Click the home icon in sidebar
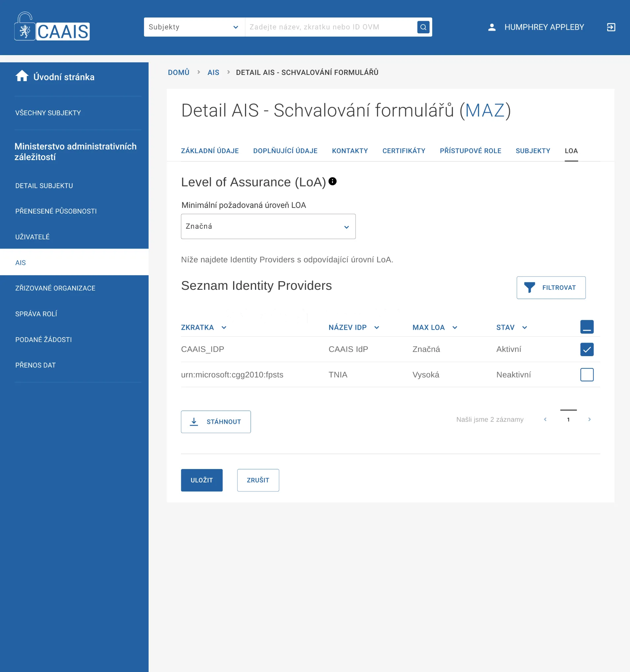630x672 pixels. pyautogui.click(x=22, y=76)
